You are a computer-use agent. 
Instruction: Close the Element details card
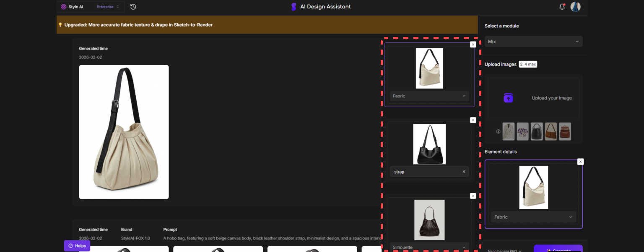point(580,162)
